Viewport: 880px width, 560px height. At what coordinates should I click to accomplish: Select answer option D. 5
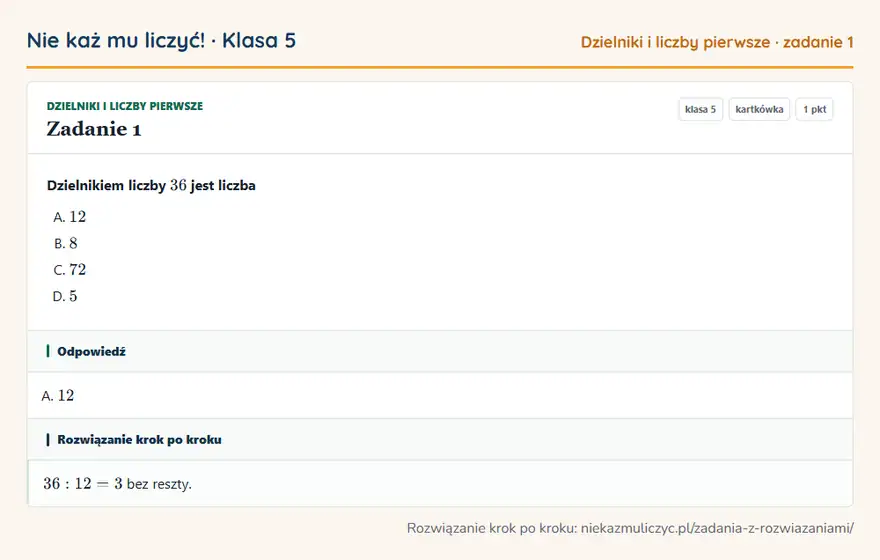[65, 296]
